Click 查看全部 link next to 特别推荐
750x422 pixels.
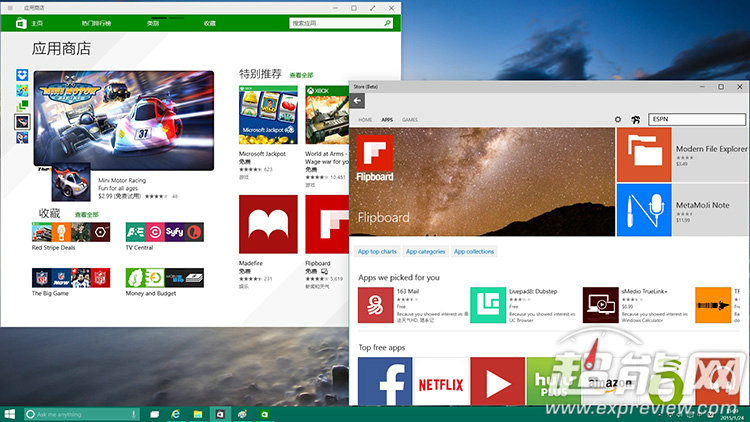301,75
